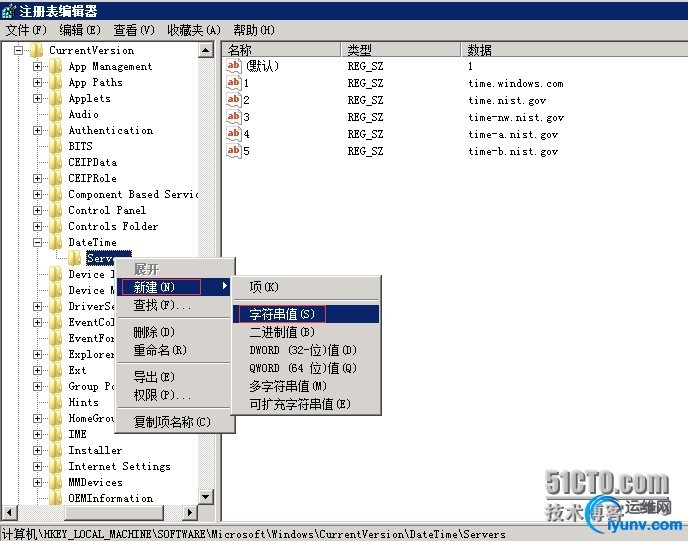Click the tree scrollbar up arrow

pos(205,50)
